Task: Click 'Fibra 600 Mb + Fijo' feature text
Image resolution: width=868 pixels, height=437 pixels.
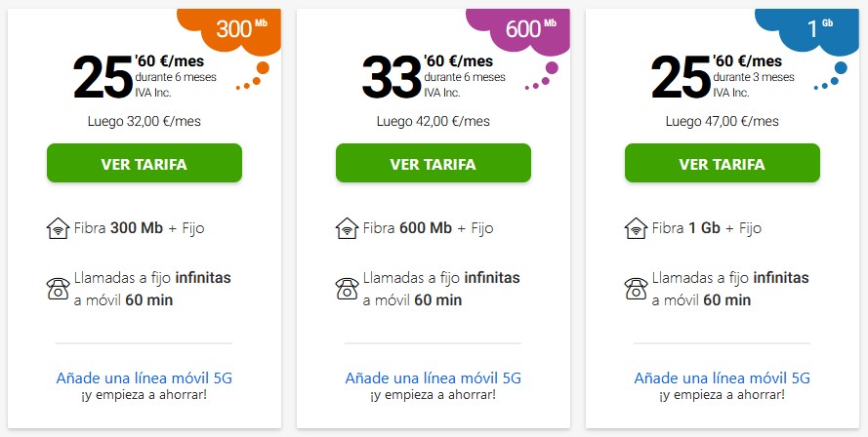Action: pyautogui.click(x=428, y=228)
